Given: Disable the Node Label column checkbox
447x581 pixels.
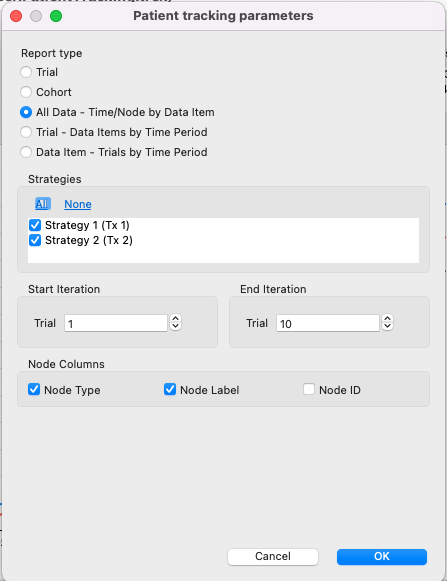Looking at the screenshot, I should point(170,389).
